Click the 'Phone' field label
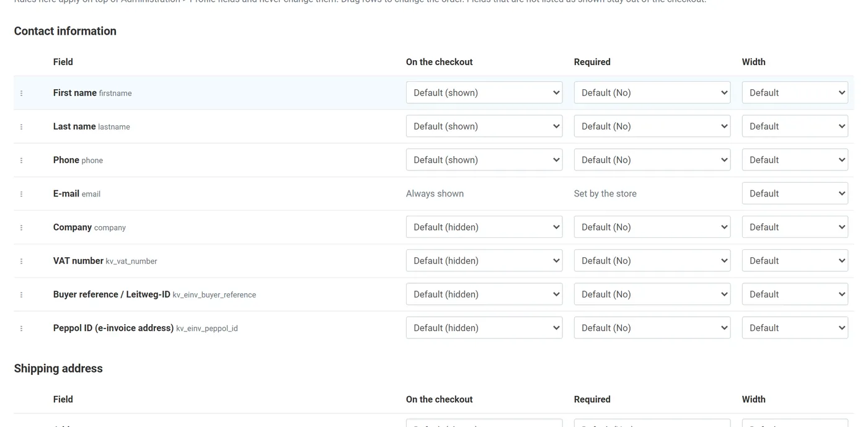Screen dimensions: 868x427 (x=66, y=159)
